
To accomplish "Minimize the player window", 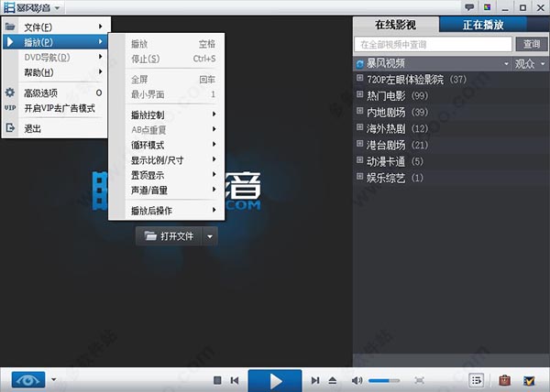I will [x=505, y=7].
